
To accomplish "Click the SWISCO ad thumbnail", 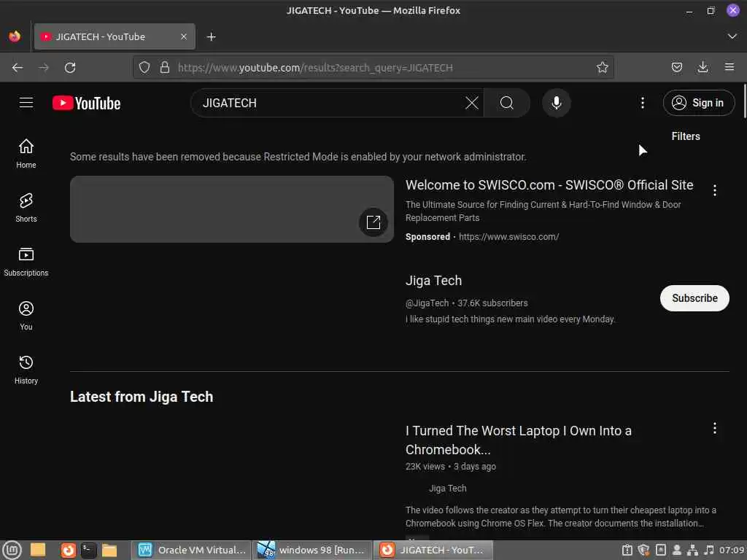I will 231,209.
